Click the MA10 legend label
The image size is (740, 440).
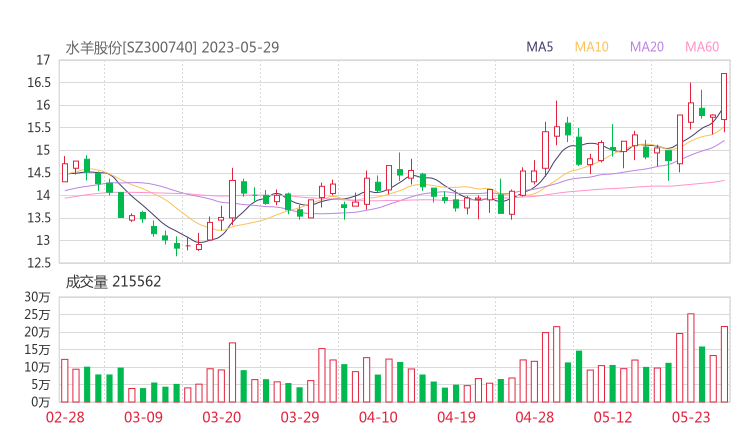pyautogui.click(x=591, y=47)
